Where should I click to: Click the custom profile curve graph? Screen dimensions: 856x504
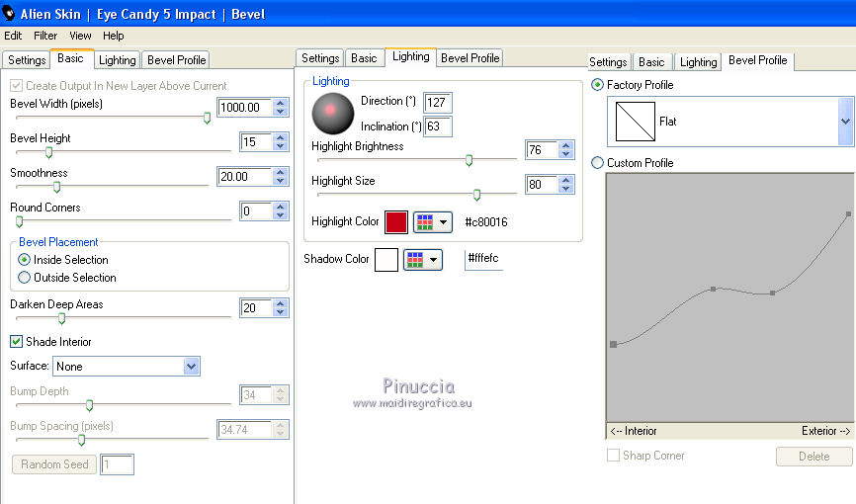(x=729, y=298)
